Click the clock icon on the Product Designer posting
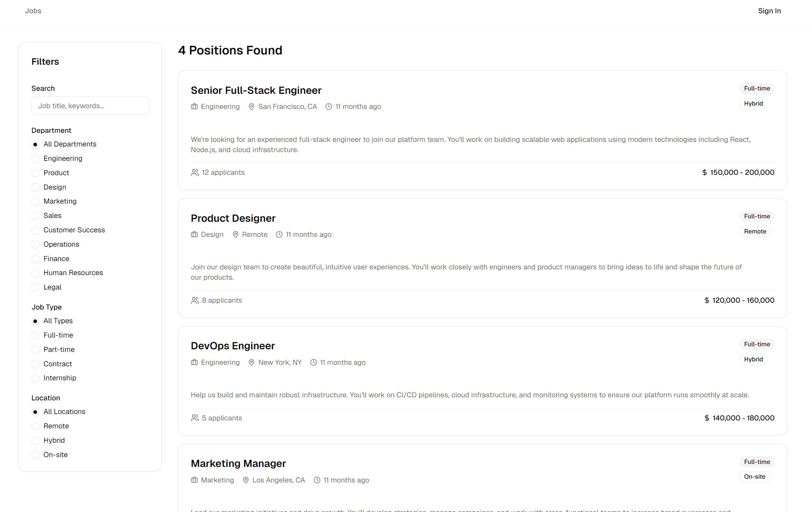This screenshot has height=512, width=812. click(x=279, y=234)
